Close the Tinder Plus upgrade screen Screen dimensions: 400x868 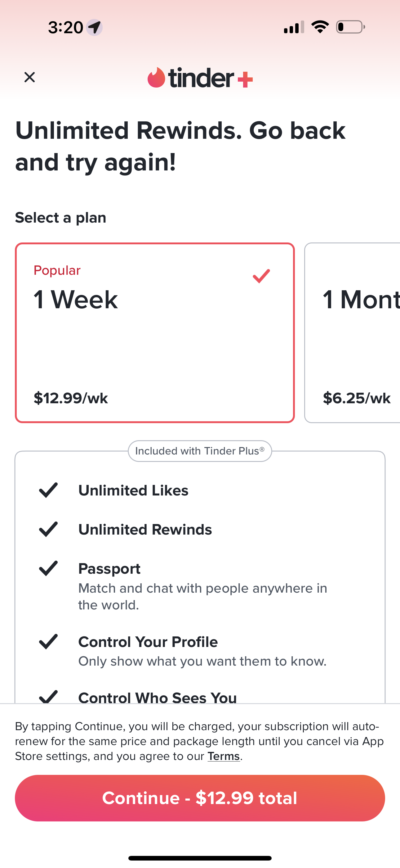pyautogui.click(x=30, y=77)
